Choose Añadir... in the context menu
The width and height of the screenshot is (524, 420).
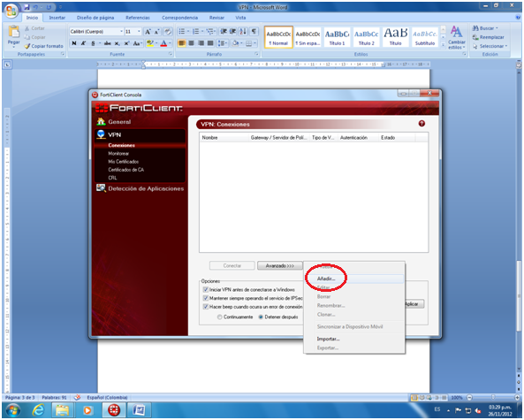354,279
